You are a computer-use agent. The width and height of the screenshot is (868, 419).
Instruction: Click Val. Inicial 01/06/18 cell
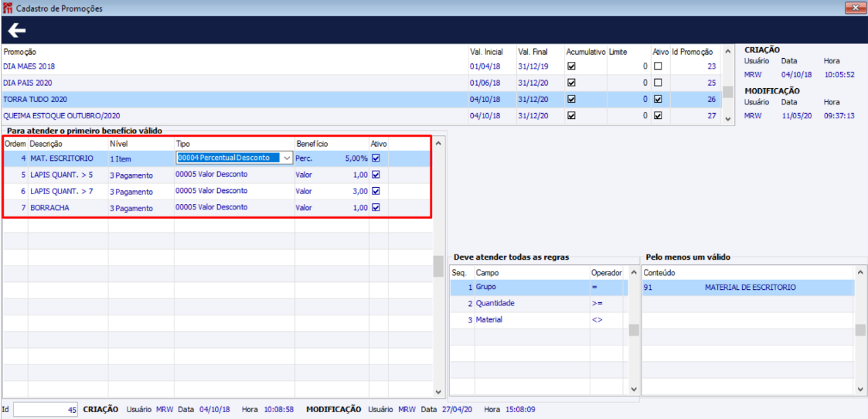pos(485,83)
